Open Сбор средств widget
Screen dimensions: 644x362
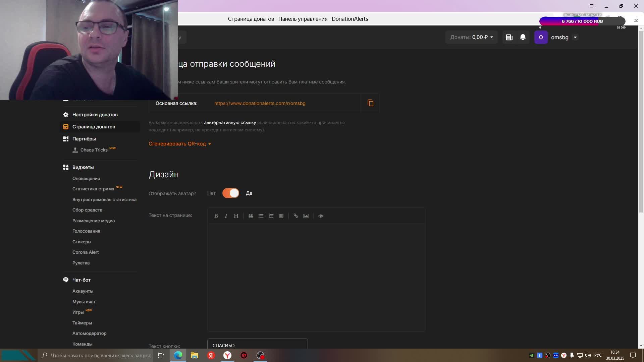click(87, 210)
